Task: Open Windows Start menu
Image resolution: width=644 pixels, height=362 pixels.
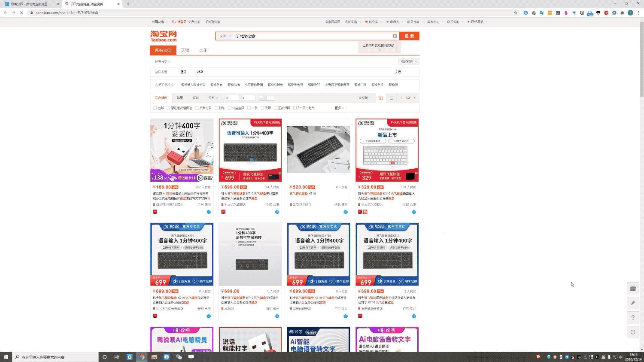Action: [6, 357]
